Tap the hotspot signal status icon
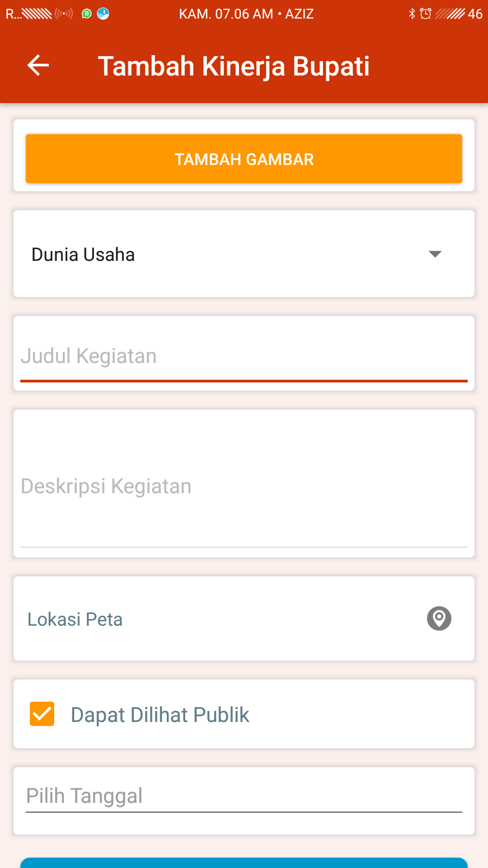488x868 pixels. click(x=64, y=14)
